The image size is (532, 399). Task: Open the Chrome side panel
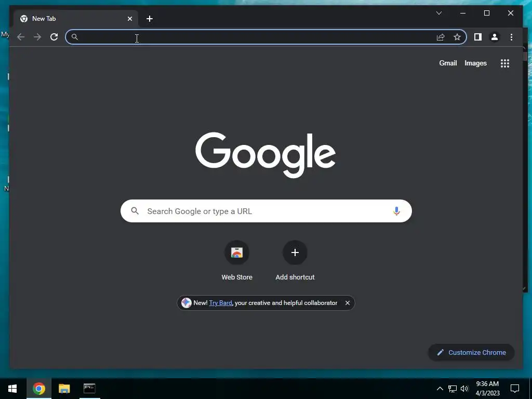478,37
